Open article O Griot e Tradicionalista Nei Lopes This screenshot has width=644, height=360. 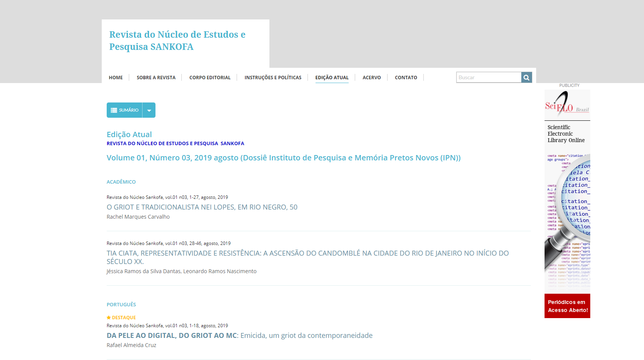coord(202,207)
